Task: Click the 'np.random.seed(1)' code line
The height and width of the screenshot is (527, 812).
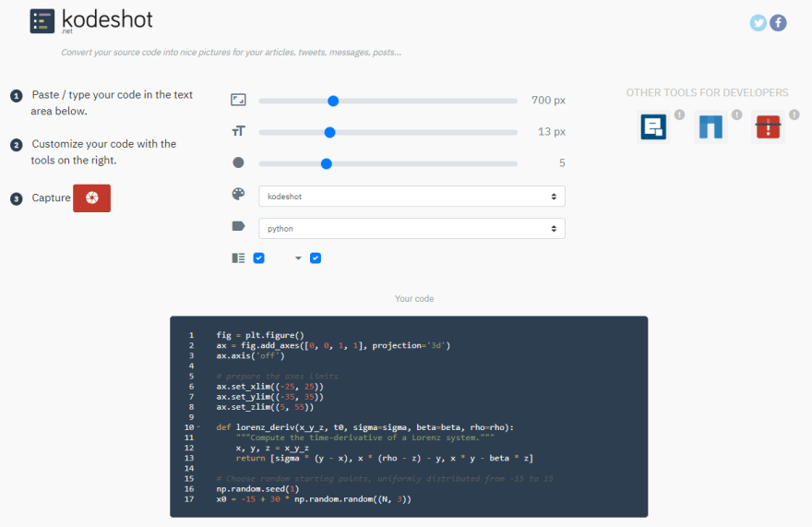Action: (x=257, y=488)
